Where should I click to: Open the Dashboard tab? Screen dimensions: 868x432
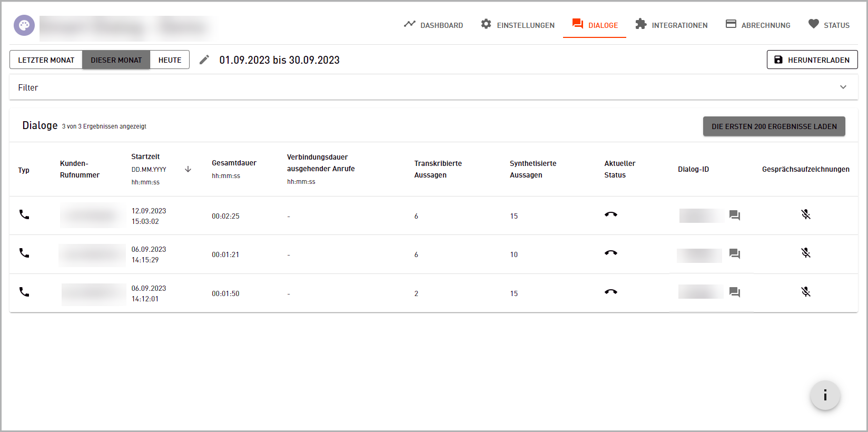[x=433, y=25]
